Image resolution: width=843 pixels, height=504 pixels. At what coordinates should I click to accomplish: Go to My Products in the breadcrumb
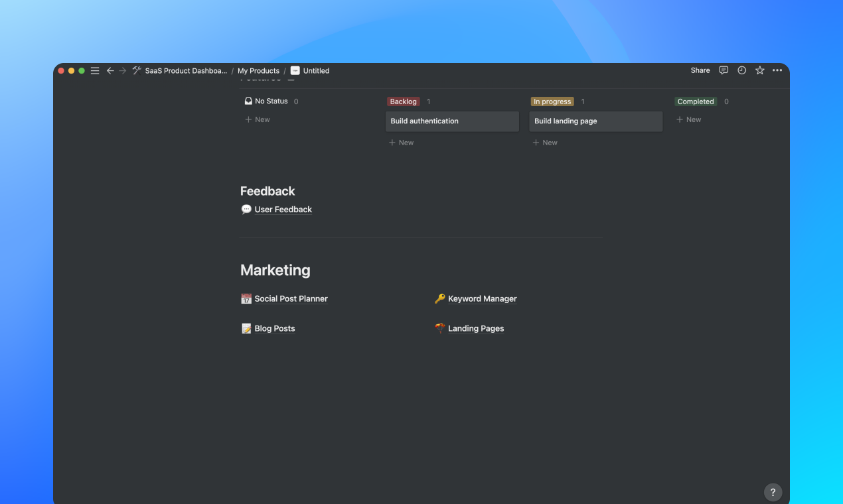258,70
